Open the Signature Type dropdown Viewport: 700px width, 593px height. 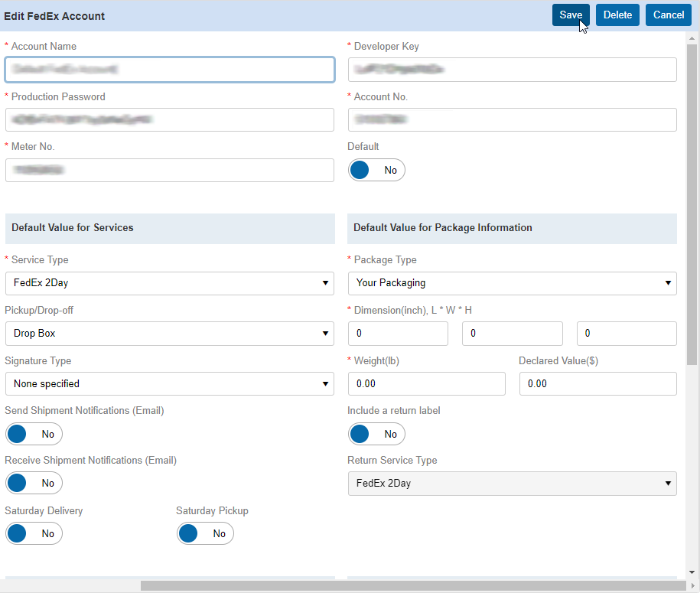point(169,383)
